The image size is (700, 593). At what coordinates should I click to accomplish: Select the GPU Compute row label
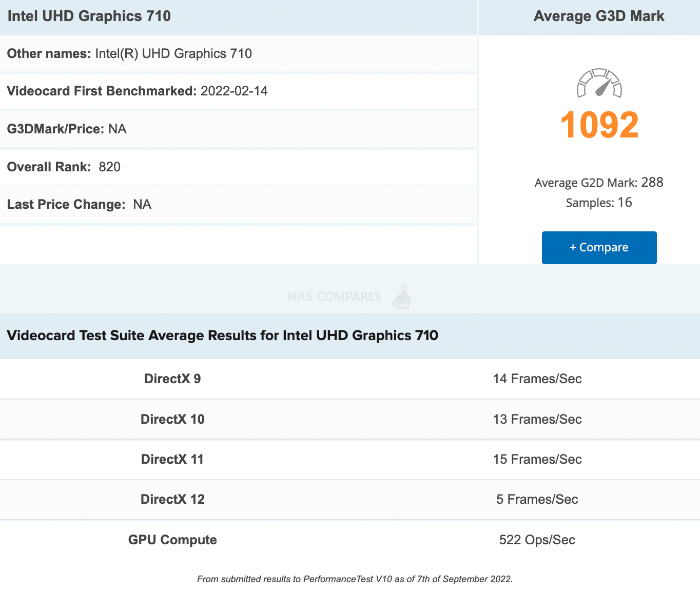click(172, 540)
